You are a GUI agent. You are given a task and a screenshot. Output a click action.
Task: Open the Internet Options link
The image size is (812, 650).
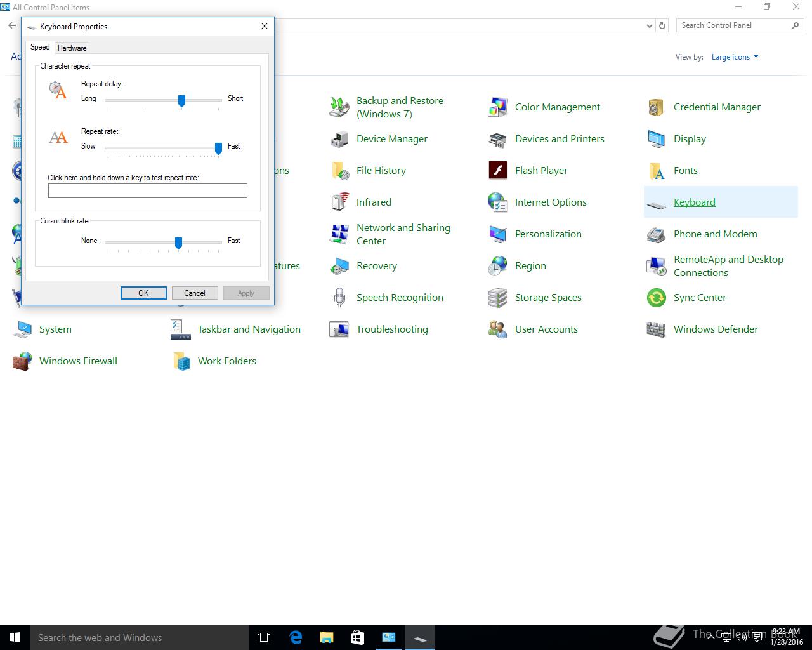point(551,202)
